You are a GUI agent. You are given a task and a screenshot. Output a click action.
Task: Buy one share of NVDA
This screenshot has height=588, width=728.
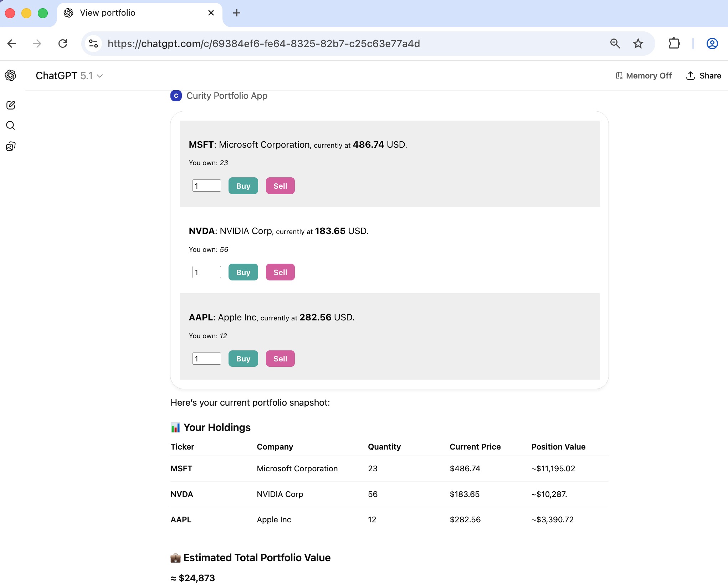click(x=243, y=272)
